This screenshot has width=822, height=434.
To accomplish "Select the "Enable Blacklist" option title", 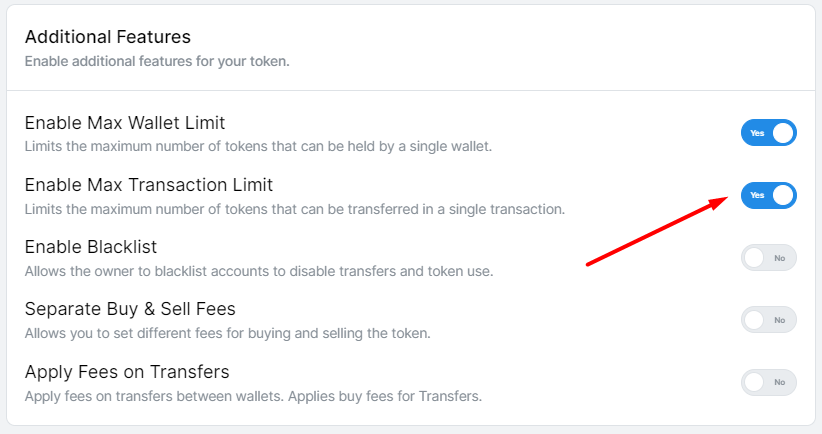I will pyautogui.click(x=91, y=247).
